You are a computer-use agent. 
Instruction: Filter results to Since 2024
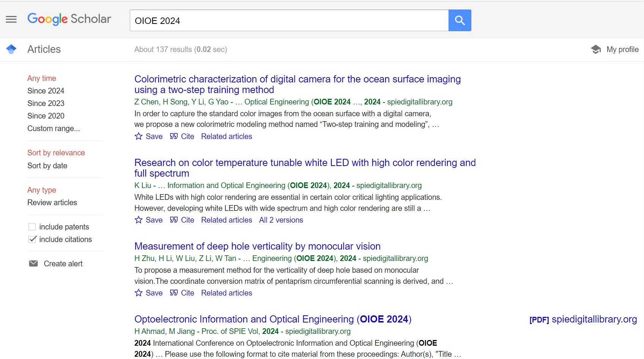(46, 91)
